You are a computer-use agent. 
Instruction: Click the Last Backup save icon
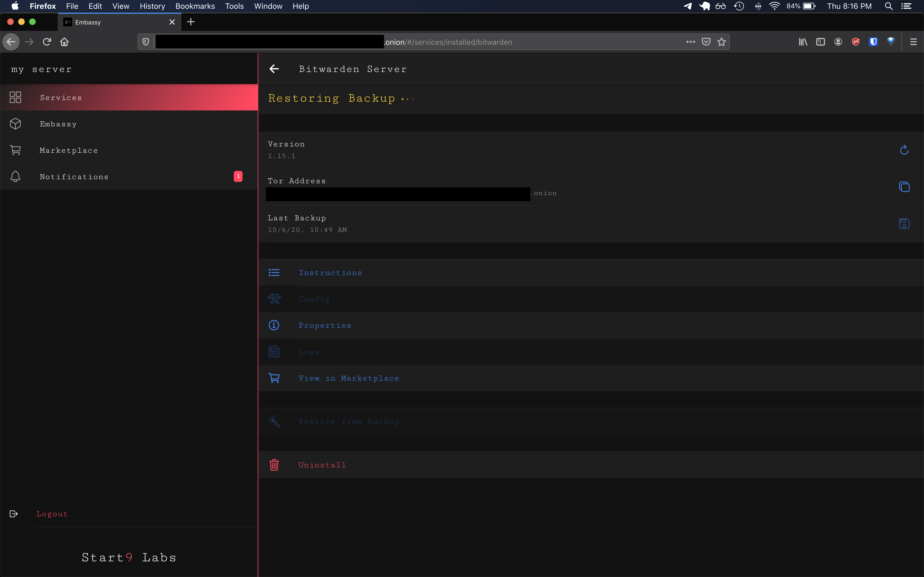tap(904, 224)
